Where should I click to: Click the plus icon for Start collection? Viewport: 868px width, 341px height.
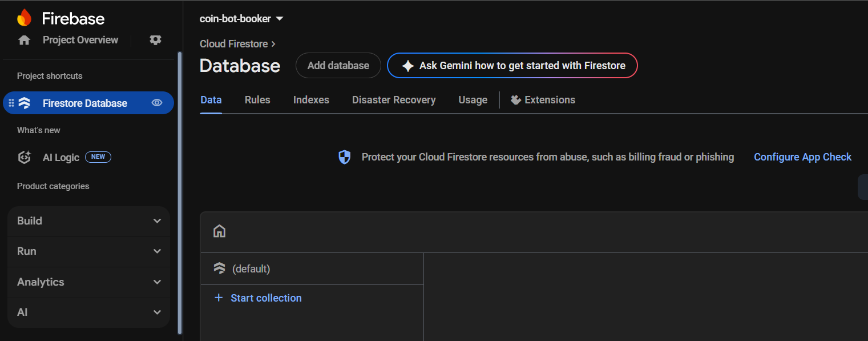coord(218,298)
